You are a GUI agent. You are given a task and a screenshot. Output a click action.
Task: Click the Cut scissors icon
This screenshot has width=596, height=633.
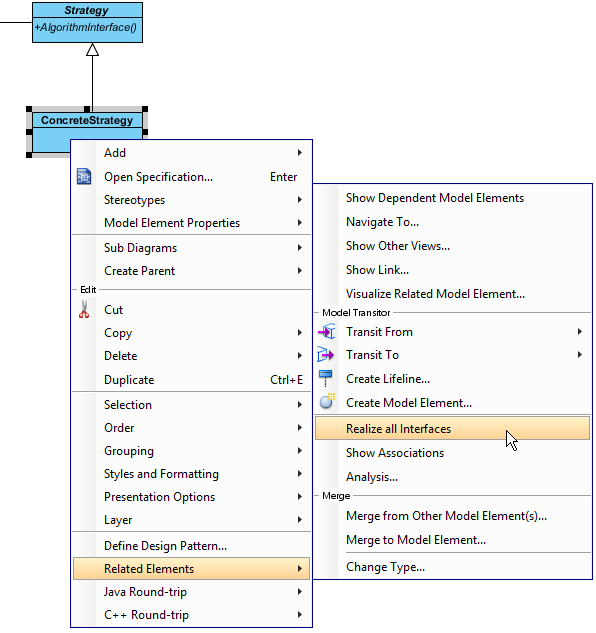pyautogui.click(x=84, y=310)
